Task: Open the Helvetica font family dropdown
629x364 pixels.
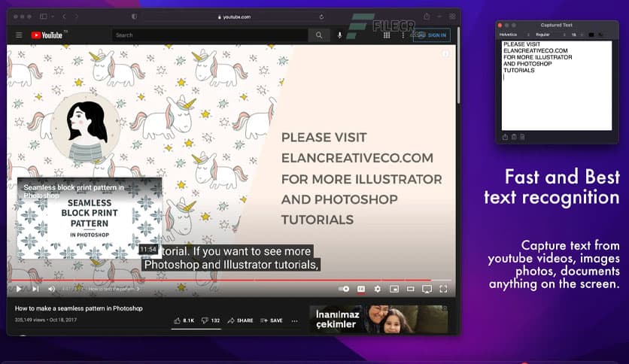Action: pos(515,35)
